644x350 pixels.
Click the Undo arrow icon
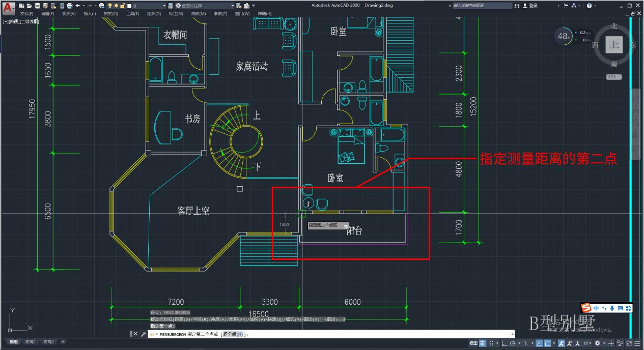(79, 5)
